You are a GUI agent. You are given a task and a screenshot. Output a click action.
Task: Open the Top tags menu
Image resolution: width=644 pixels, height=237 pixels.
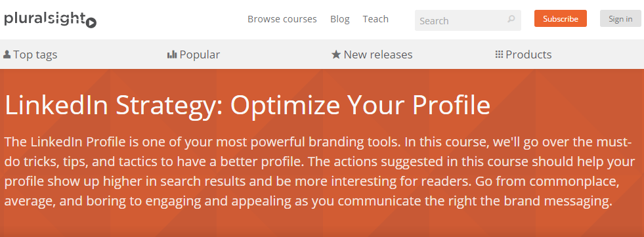coord(30,54)
